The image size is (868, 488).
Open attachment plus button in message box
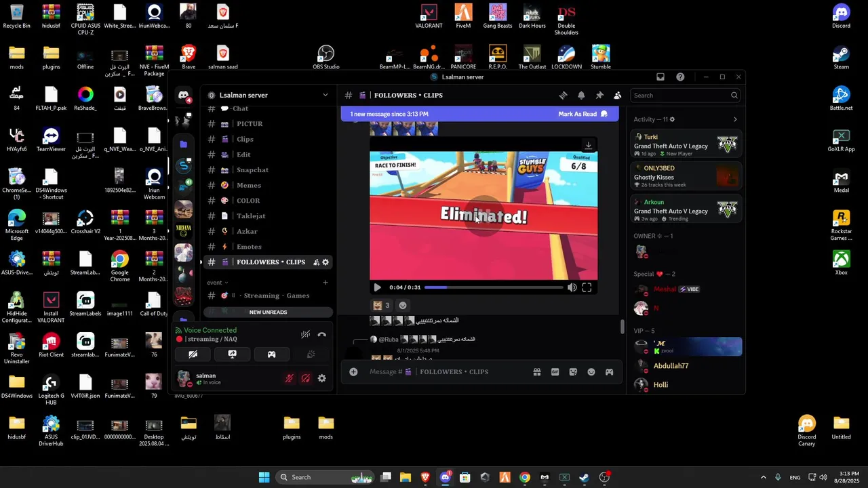click(353, 371)
